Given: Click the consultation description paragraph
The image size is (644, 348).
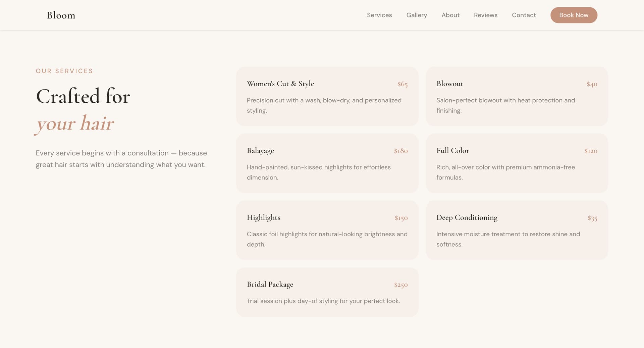Looking at the screenshot, I should (x=121, y=159).
